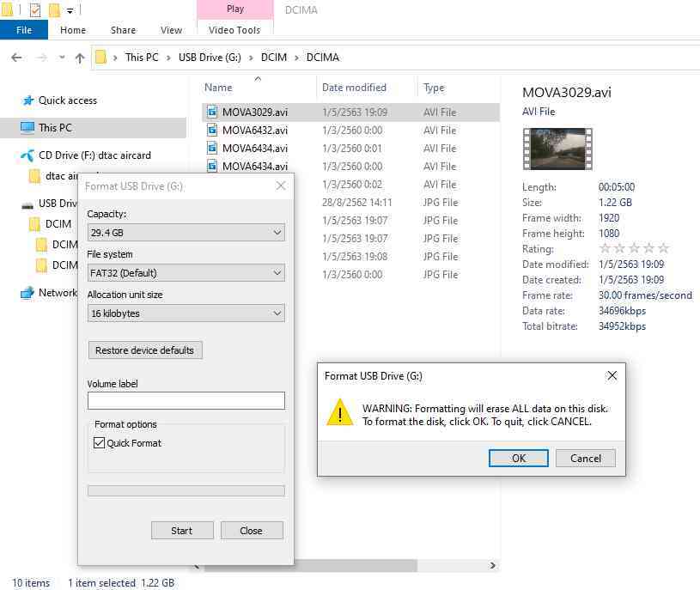Toggle the Quick Format checkbox
Image resolution: width=700 pixels, height=590 pixels.
99,443
